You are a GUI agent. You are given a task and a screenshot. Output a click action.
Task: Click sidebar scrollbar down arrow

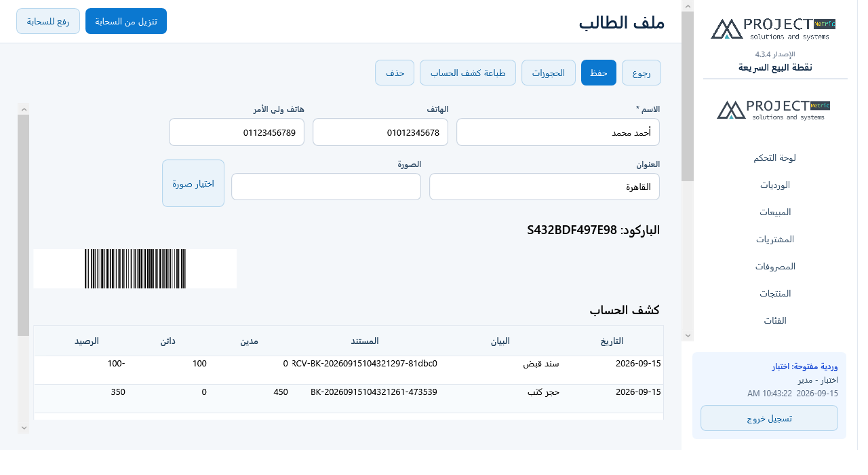click(x=688, y=335)
